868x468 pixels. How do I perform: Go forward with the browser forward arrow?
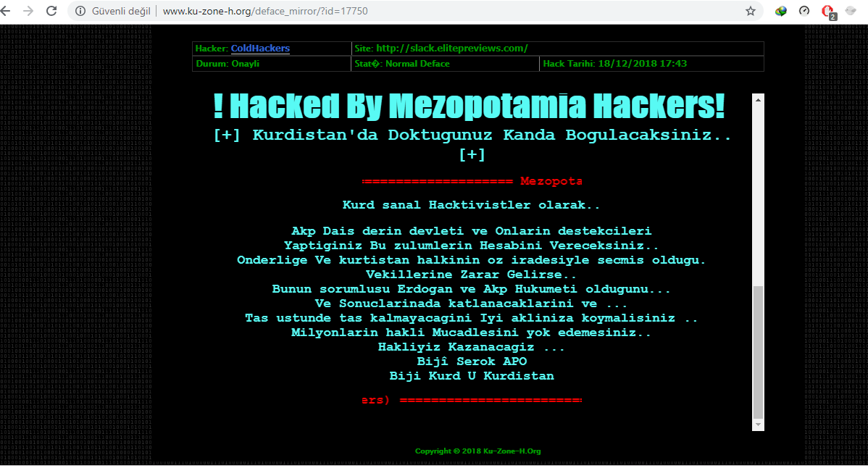pos(28,11)
